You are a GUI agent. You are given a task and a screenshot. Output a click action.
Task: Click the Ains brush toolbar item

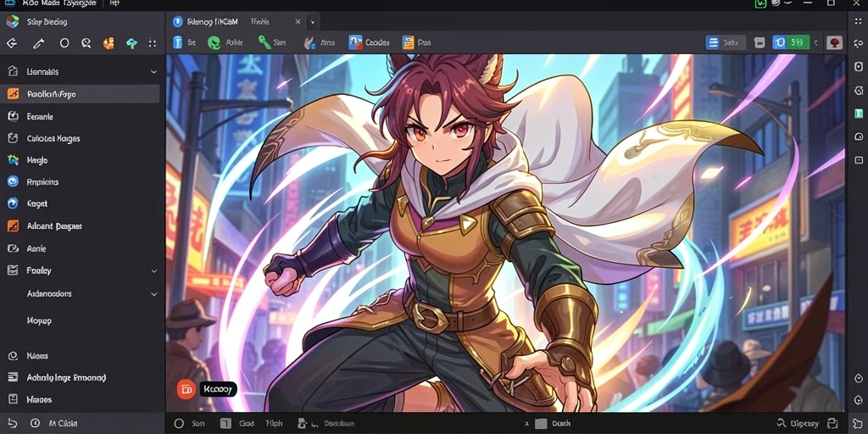coord(320,42)
